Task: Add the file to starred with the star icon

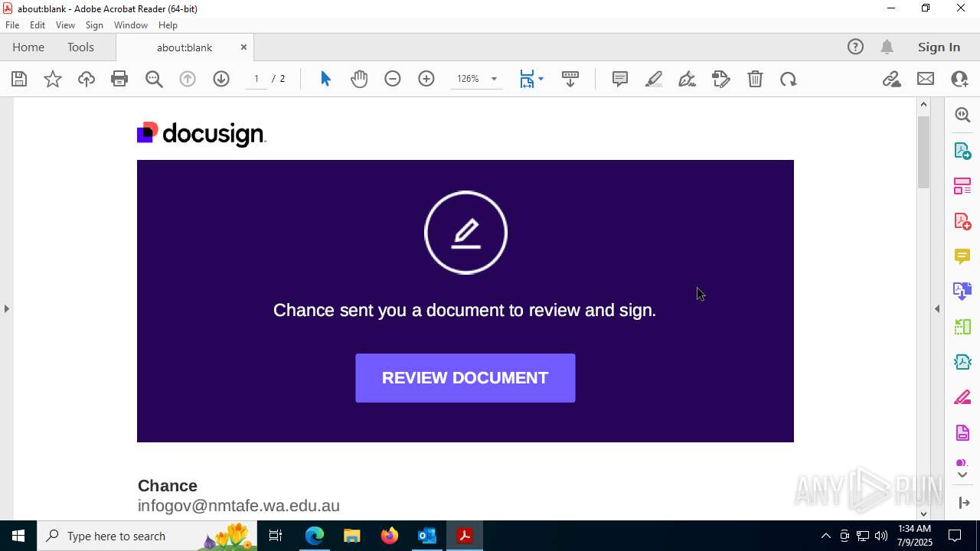Action: pyautogui.click(x=53, y=79)
